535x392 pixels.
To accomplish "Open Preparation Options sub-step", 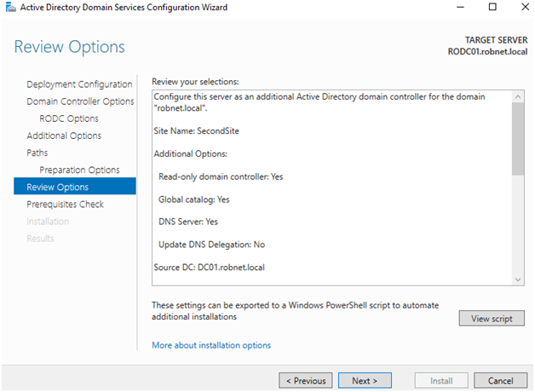I will pyautogui.click(x=79, y=170).
